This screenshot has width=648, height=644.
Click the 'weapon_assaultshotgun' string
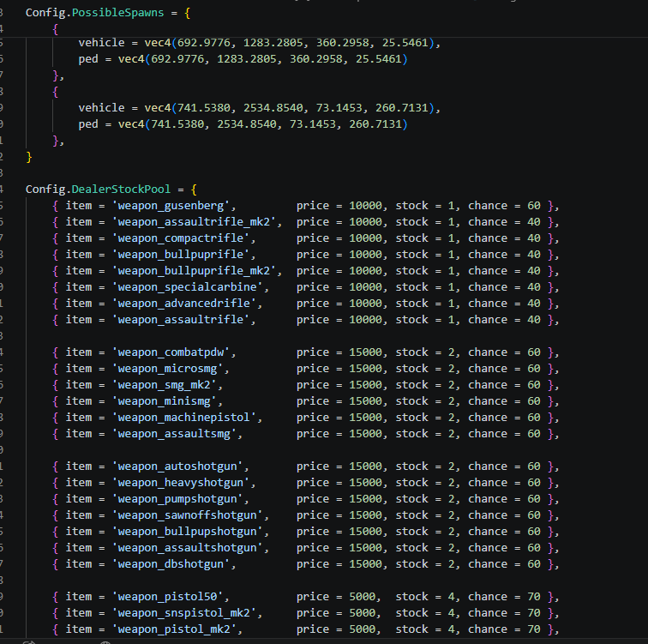188,548
